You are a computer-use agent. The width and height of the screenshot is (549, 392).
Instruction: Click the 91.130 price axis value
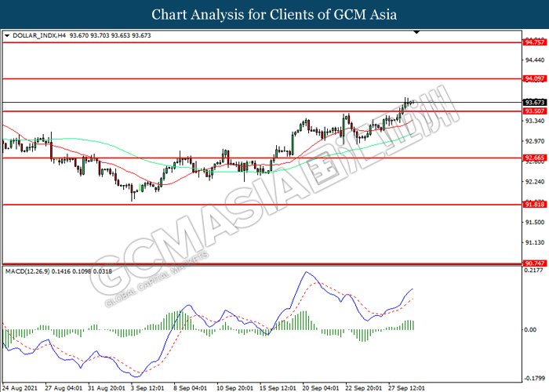point(535,242)
